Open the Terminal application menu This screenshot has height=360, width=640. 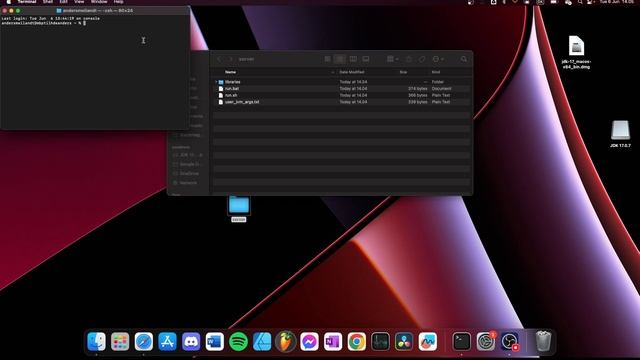tap(27, 2)
